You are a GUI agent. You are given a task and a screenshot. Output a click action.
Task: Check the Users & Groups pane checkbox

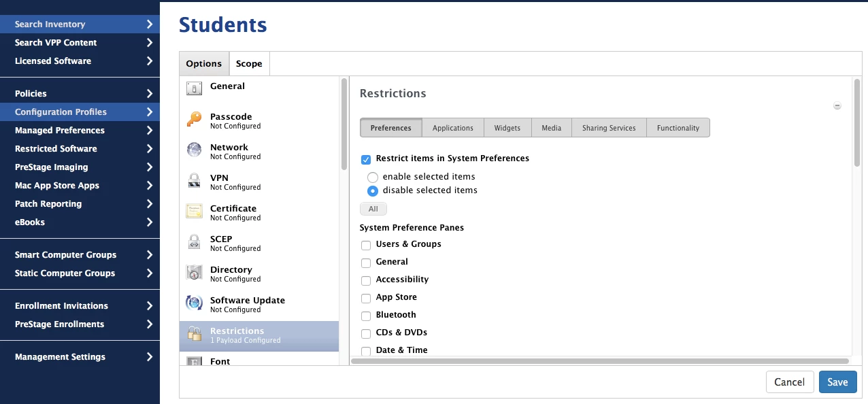click(x=366, y=245)
